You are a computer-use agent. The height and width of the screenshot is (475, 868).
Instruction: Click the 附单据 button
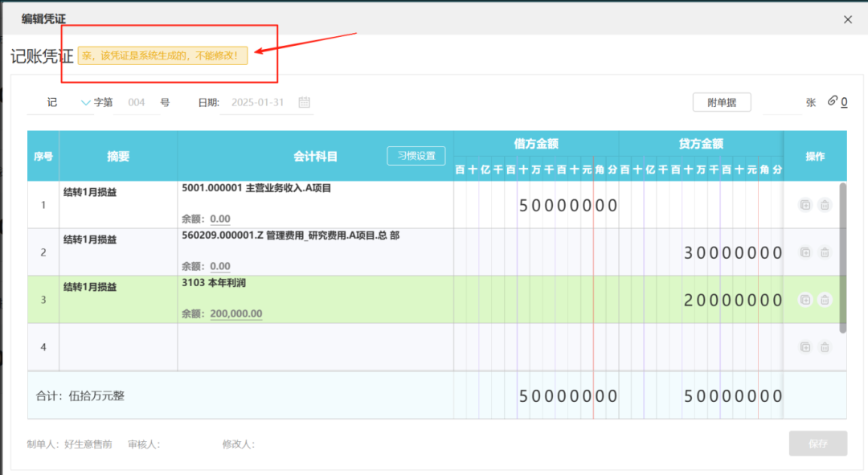click(x=722, y=101)
